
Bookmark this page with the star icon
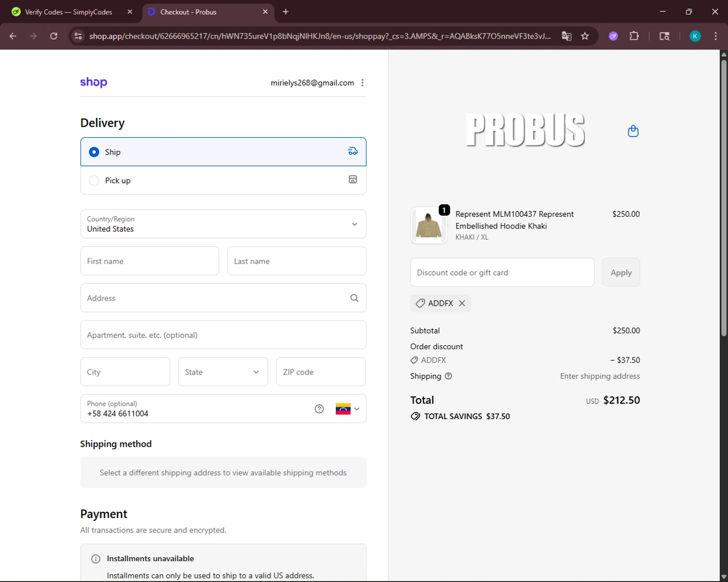click(x=585, y=36)
